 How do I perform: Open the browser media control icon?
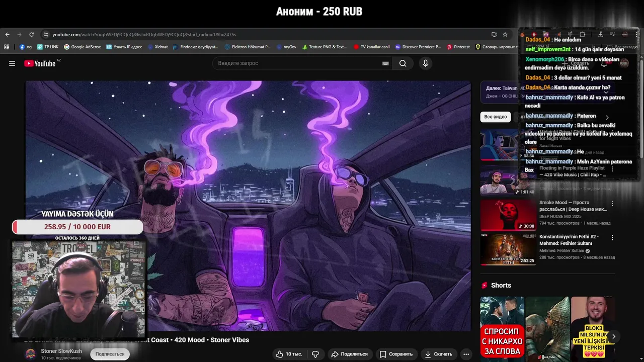pyautogui.click(x=612, y=35)
